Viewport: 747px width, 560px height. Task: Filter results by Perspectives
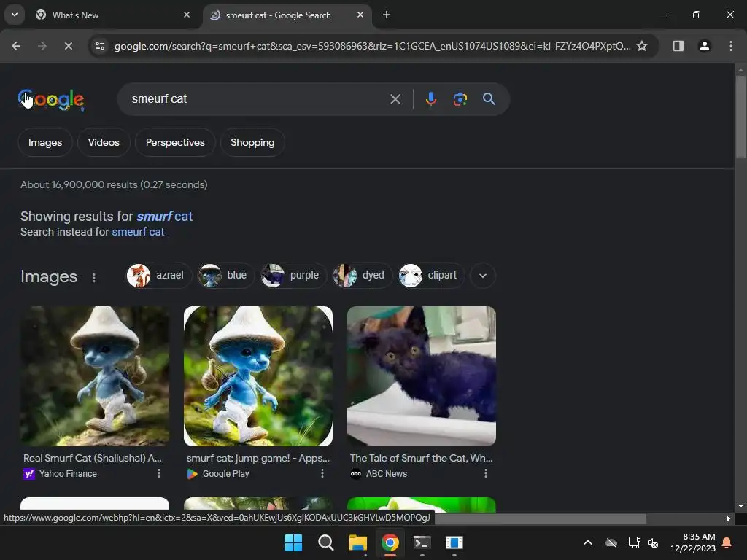click(175, 142)
